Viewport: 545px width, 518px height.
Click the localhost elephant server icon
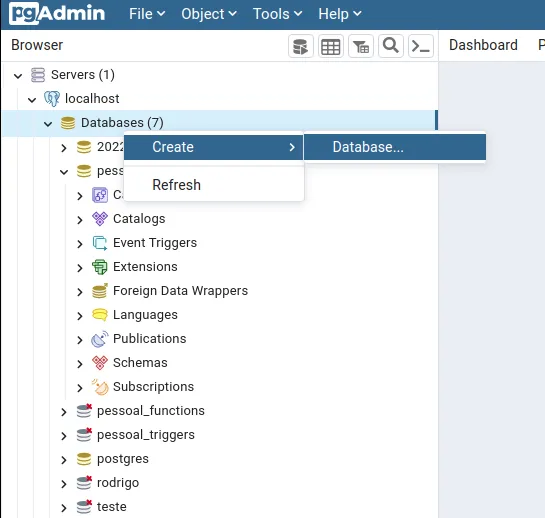tap(52, 99)
